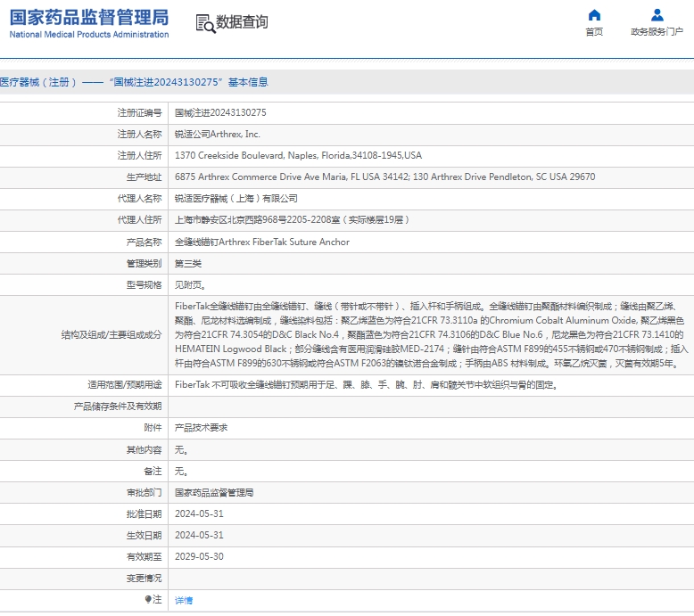Click the 批准日期 row label
The image size is (694, 616).
pyautogui.click(x=144, y=513)
